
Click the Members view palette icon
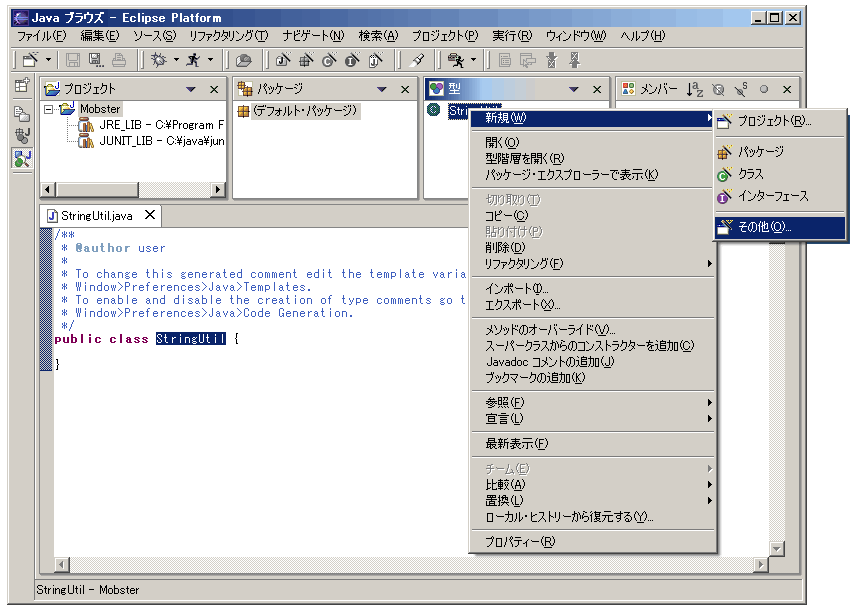click(x=628, y=88)
